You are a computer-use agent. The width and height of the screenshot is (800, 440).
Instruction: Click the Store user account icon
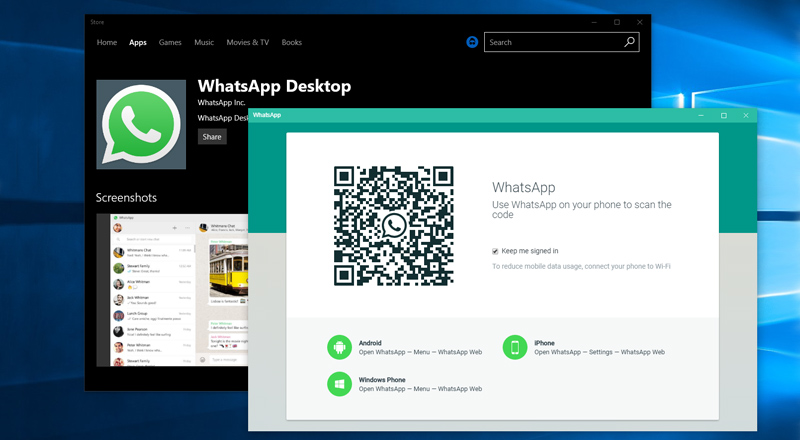(472, 42)
